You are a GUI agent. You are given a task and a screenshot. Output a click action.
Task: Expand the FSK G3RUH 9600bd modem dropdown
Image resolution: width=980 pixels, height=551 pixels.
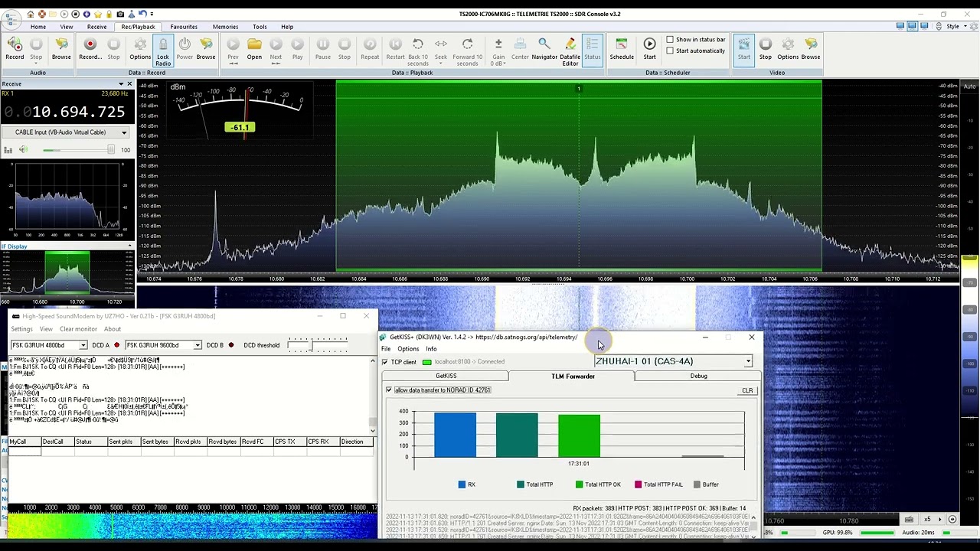(x=197, y=345)
